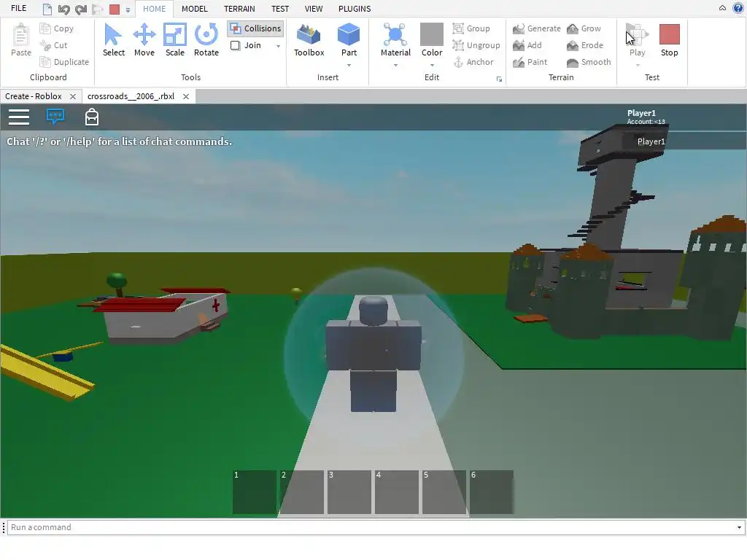
Task: Select hotbar slot 1
Action: [255, 492]
